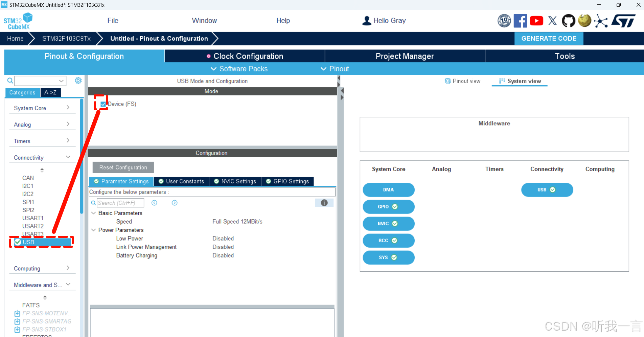Select CAN in Connectivity list

coord(28,178)
